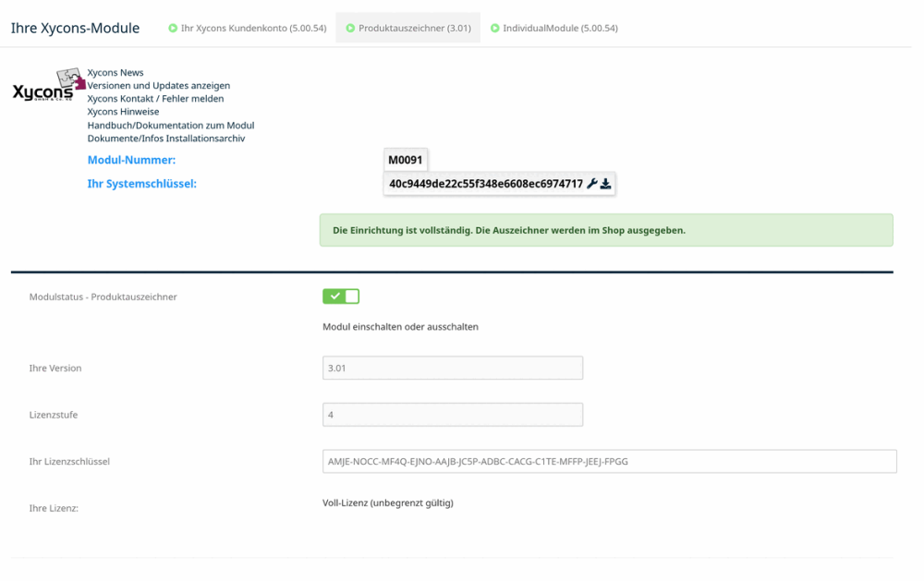Click the download icon beside system key
924x581 pixels.
[605, 184]
